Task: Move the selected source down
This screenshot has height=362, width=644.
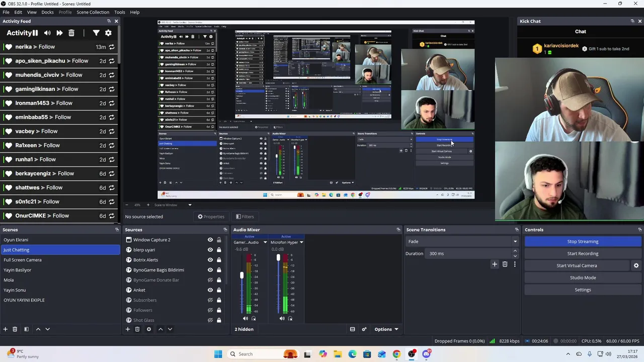Action: tap(170, 329)
